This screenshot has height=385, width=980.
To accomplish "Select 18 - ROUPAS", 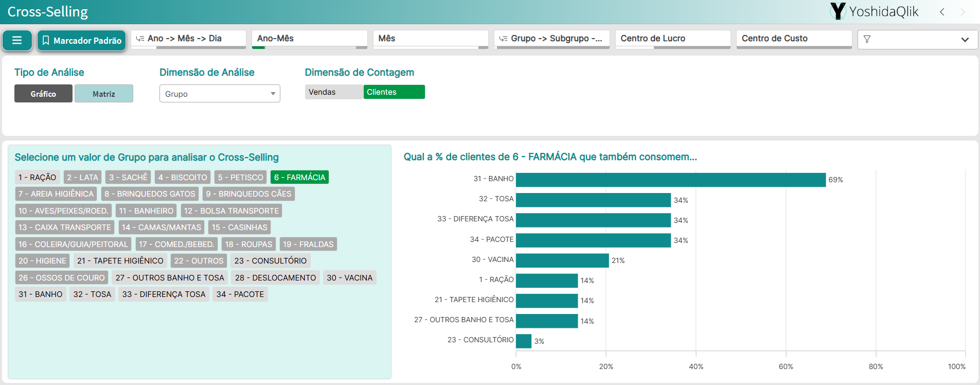I will [248, 244].
